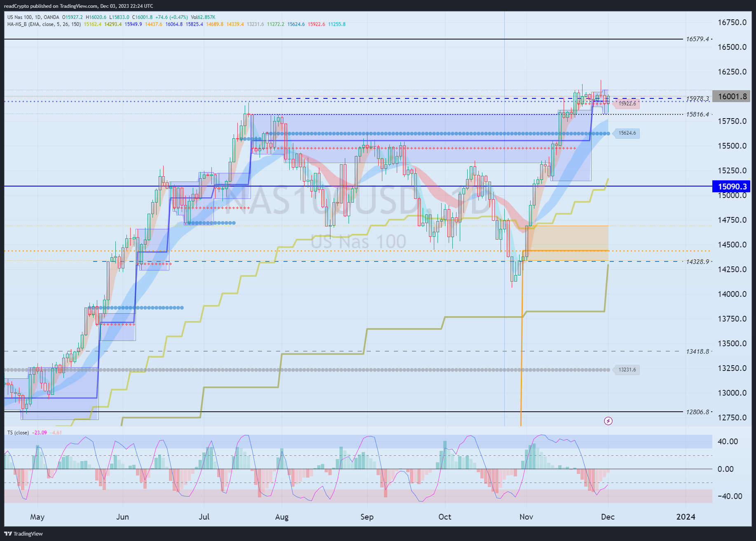Click the 40.00 oscillator axis tick
The image size is (756, 541).
click(x=728, y=441)
